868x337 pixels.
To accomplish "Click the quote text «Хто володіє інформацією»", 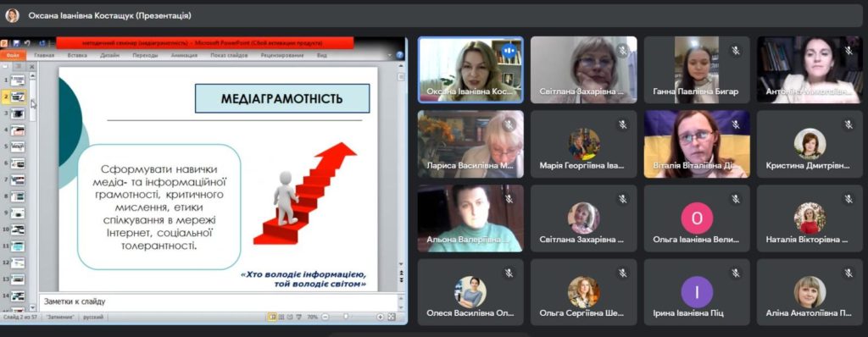I will [x=304, y=274].
